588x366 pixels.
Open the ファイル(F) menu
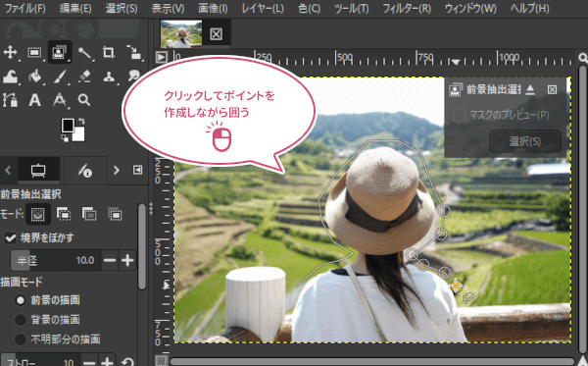(x=24, y=8)
